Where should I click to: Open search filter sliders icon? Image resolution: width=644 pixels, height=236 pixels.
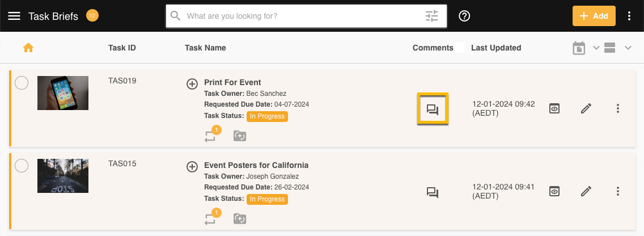click(x=432, y=16)
